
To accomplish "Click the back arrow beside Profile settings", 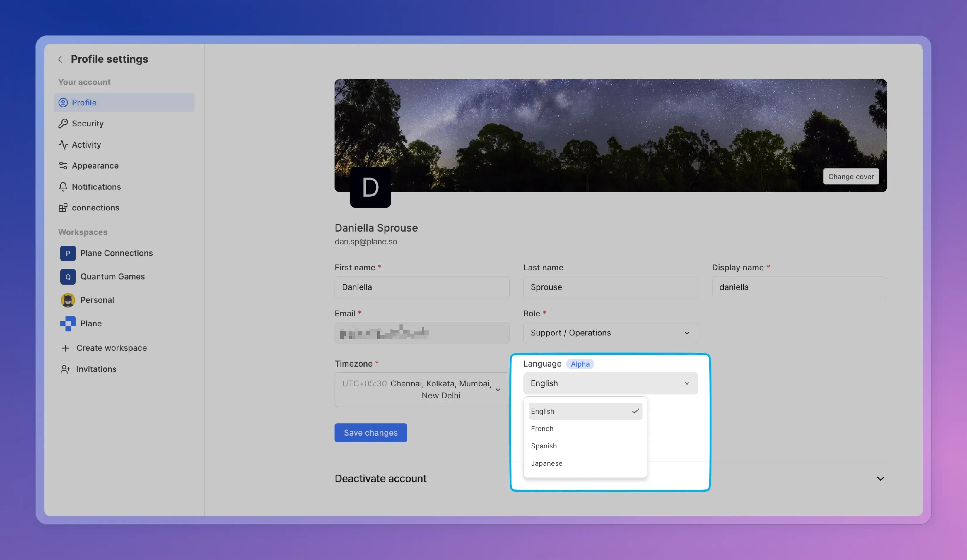I will pyautogui.click(x=60, y=59).
